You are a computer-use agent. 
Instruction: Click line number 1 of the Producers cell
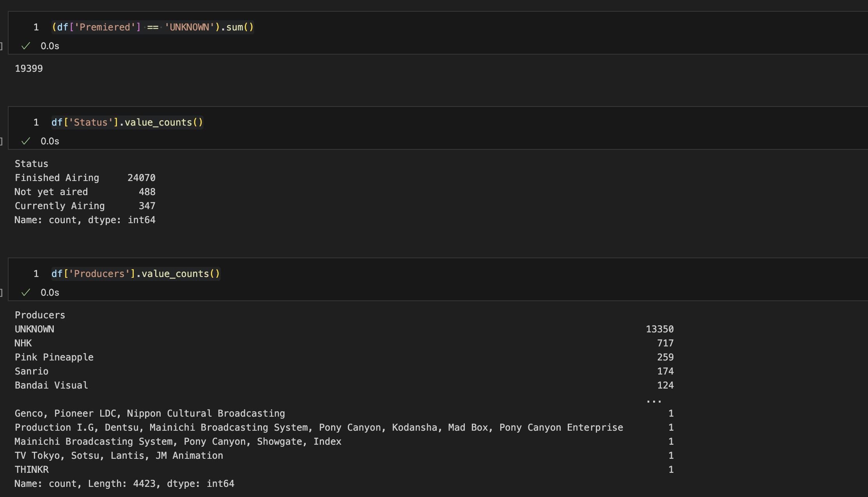point(36,274)
